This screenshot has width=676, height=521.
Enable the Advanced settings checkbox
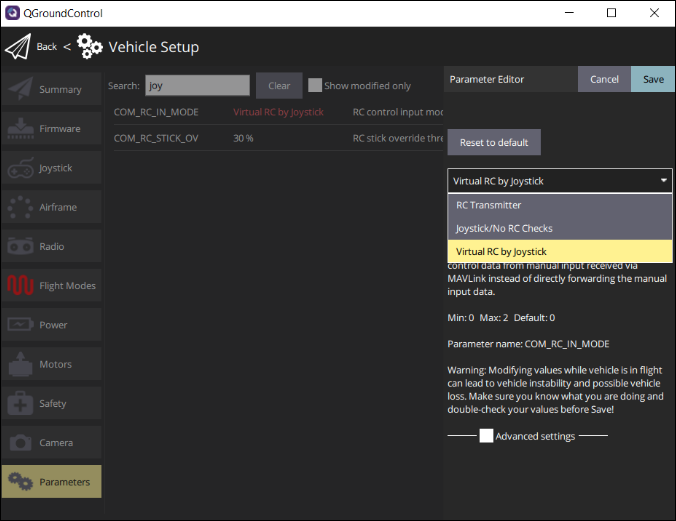[486, 436]
